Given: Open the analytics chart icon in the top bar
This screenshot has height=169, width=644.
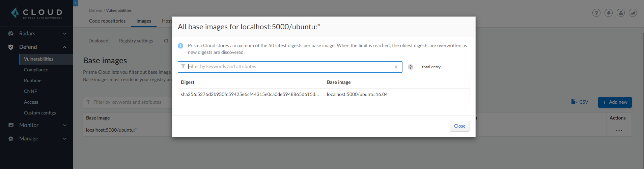Looking at the screenshot, I should point(633,13).
